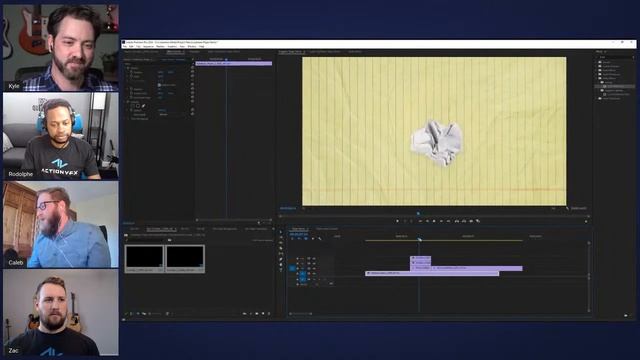This screenshot has width=640, height=360.
Task: Add a marker in the Program monitor
Action: [x=398, y=221]
